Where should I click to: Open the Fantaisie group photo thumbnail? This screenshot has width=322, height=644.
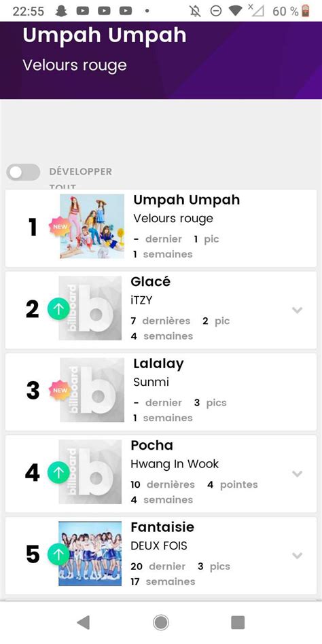click(x=90, y=554)
